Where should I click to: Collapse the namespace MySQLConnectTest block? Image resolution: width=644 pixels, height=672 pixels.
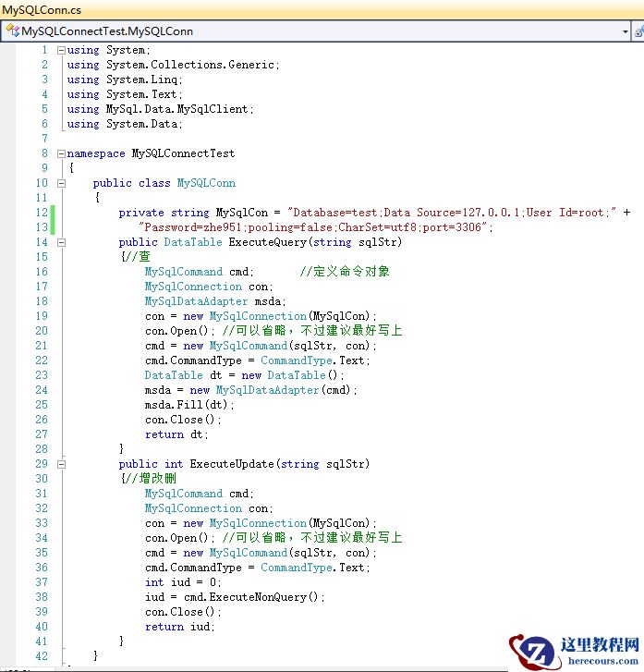click(x=61, y=153)
